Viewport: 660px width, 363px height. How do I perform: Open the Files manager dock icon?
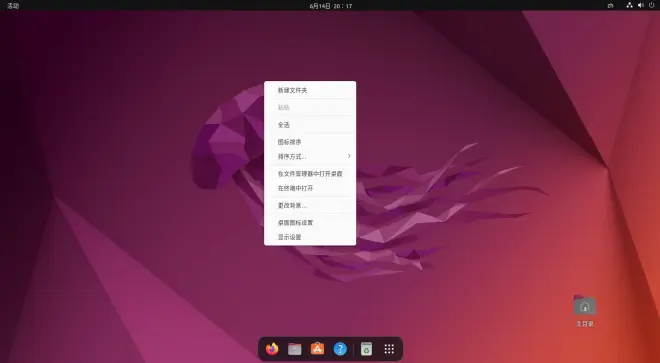(x=295, y=349)
